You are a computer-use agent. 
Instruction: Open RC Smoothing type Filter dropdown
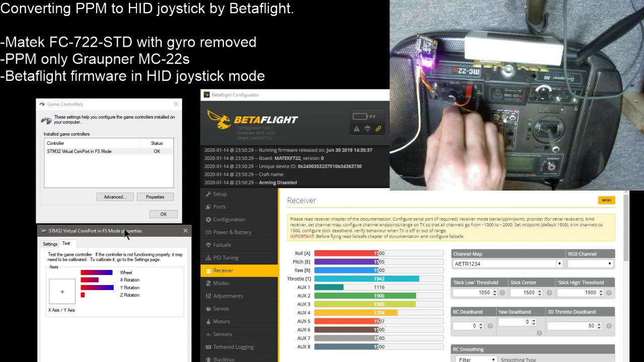(x=476, y=359)
